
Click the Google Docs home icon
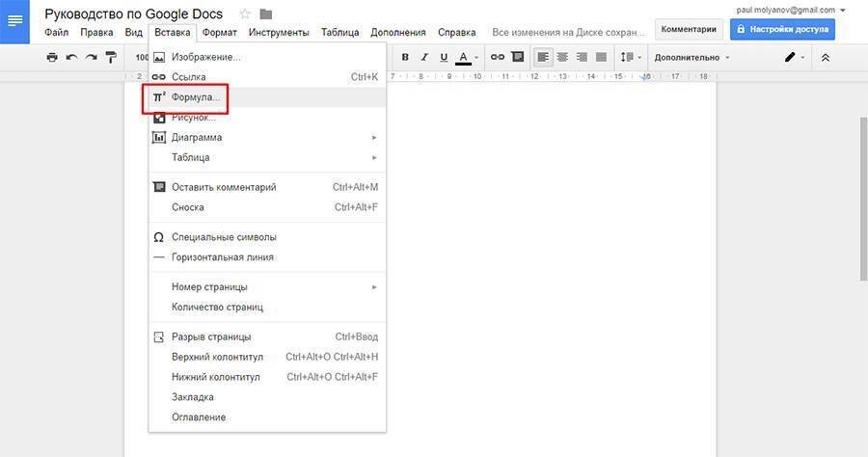tap(14, 21)
